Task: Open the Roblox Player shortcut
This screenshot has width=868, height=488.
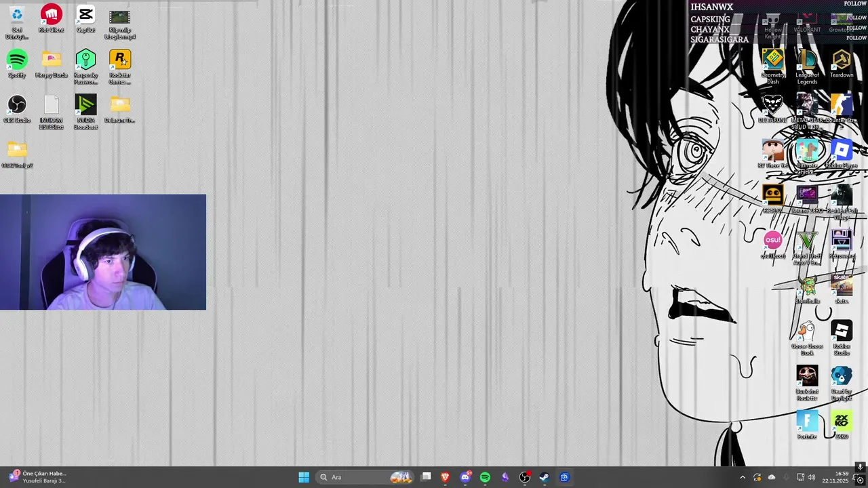Action: click(x=842, y=155)
